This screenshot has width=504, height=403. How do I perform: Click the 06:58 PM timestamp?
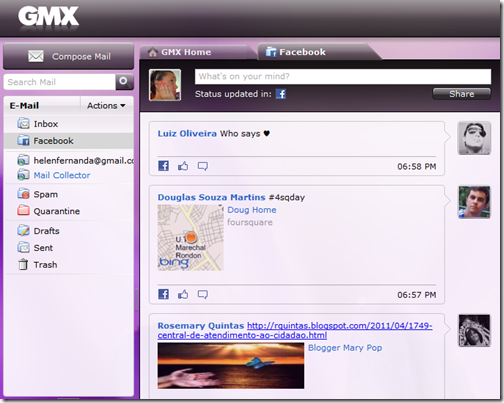pyautogui.click(x=417, y=166)
